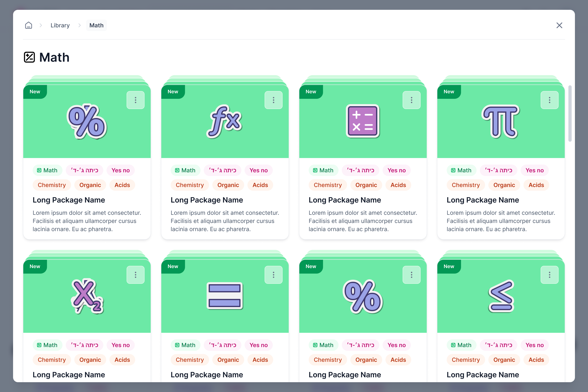The image size is (588, 392).
Task: Open the Library breadcrumb link
Action: coord(60,25)
